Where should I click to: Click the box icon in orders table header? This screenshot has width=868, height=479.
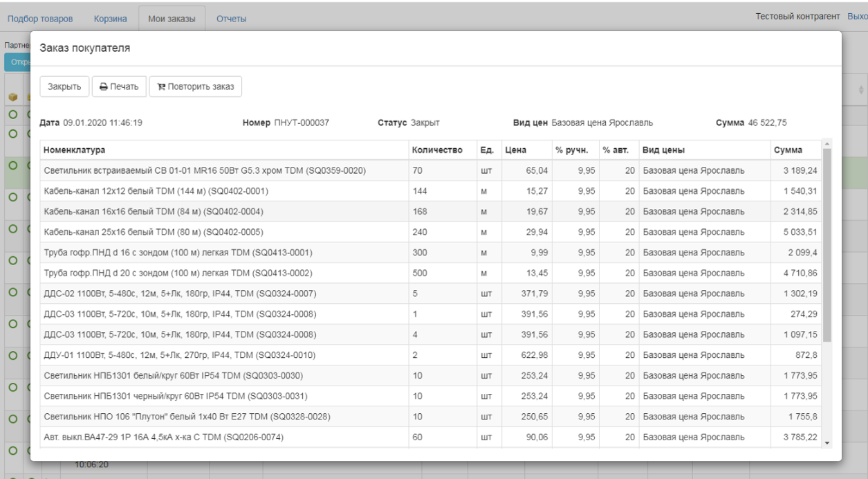click(12, 98)
